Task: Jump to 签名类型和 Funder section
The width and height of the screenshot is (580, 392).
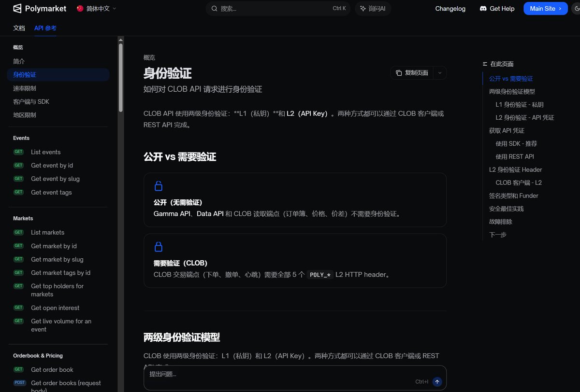Action: click(x=513, y=196)
